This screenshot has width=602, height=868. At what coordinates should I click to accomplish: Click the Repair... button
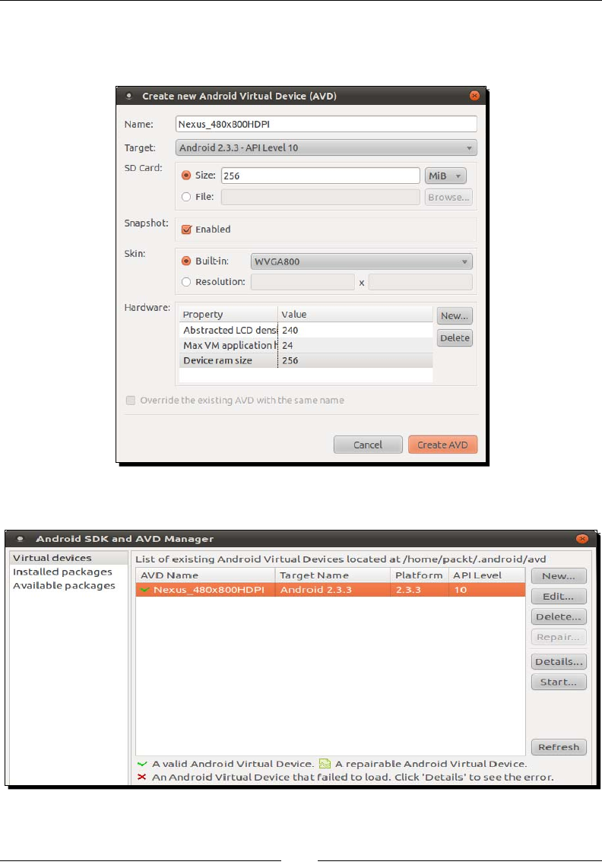(558, 637)
